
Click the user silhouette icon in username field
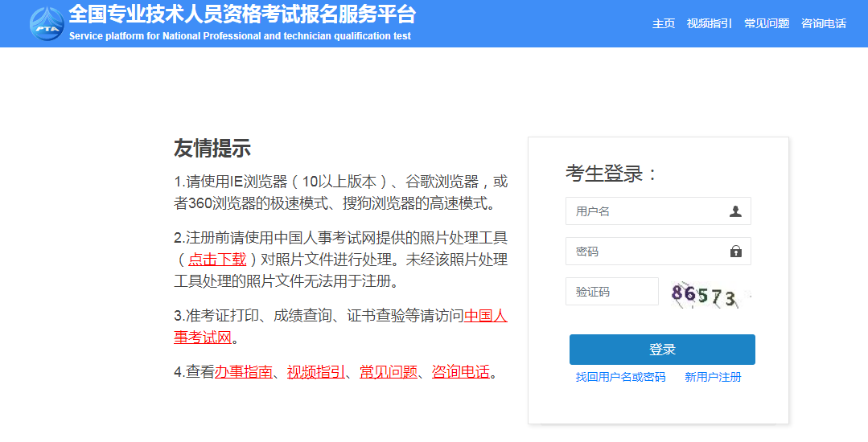coord(735,211)
